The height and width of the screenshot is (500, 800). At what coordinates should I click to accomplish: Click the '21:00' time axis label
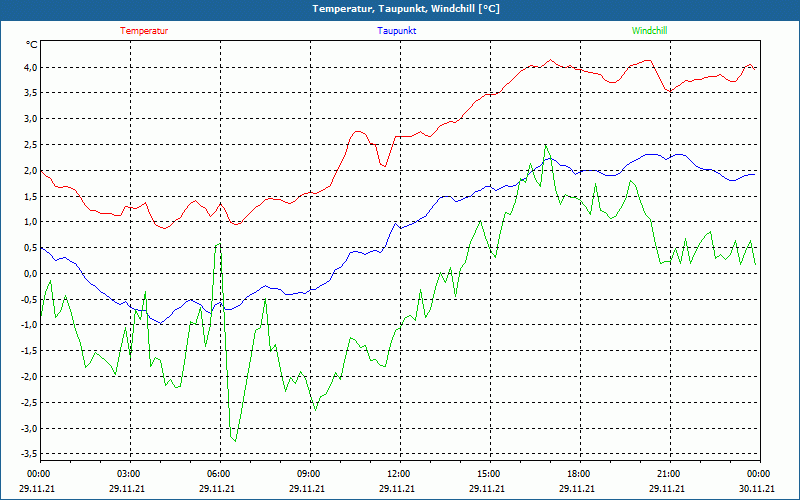tap(667, 474)
